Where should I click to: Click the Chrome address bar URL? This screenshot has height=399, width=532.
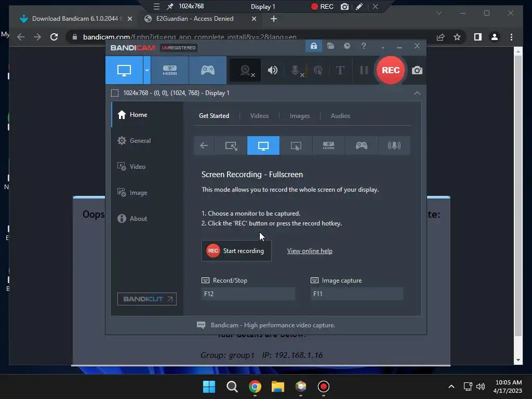click(190, 37)
